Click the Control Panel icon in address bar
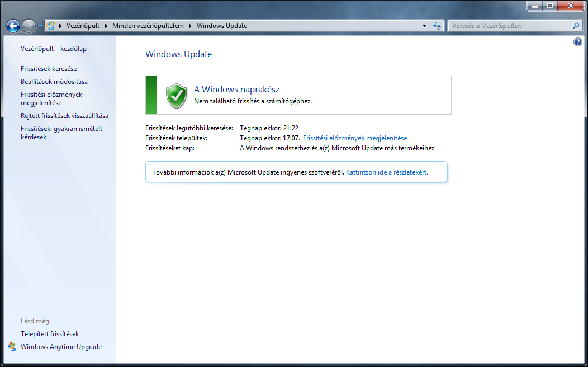This screenshot has height=367, width=588. (x=50, y=26)
